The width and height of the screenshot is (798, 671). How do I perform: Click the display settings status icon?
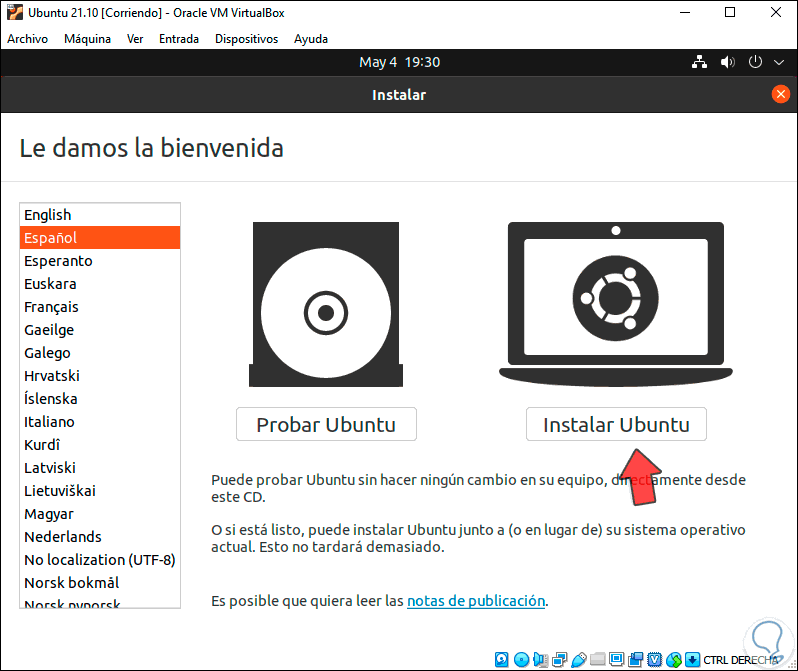coord(616,660)
